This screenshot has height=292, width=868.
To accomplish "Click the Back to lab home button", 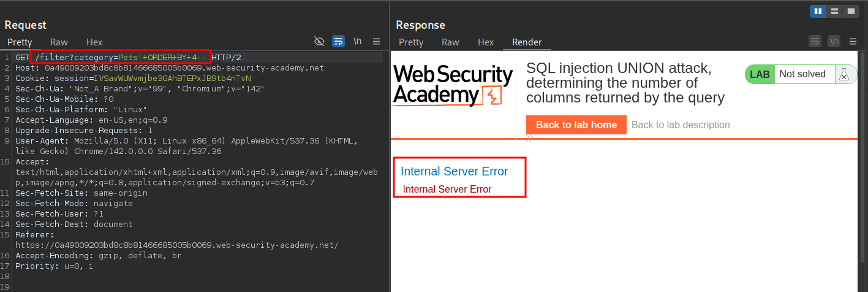I will click(x=576, y=125).
